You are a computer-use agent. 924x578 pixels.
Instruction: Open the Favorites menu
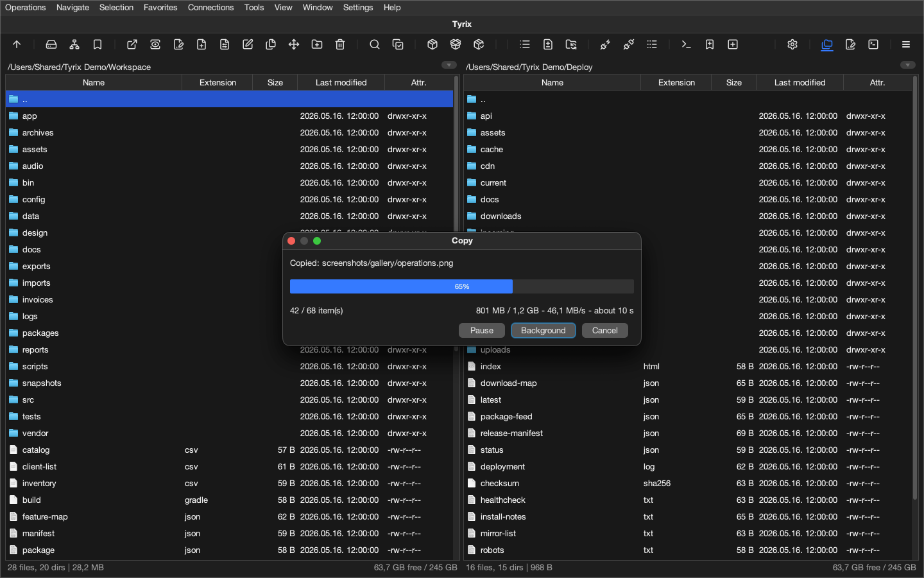coord(160,8)
